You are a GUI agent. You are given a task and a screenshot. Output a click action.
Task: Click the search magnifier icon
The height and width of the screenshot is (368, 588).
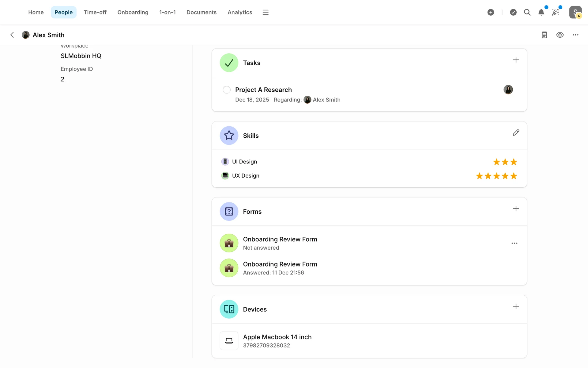tap(527, 12)
